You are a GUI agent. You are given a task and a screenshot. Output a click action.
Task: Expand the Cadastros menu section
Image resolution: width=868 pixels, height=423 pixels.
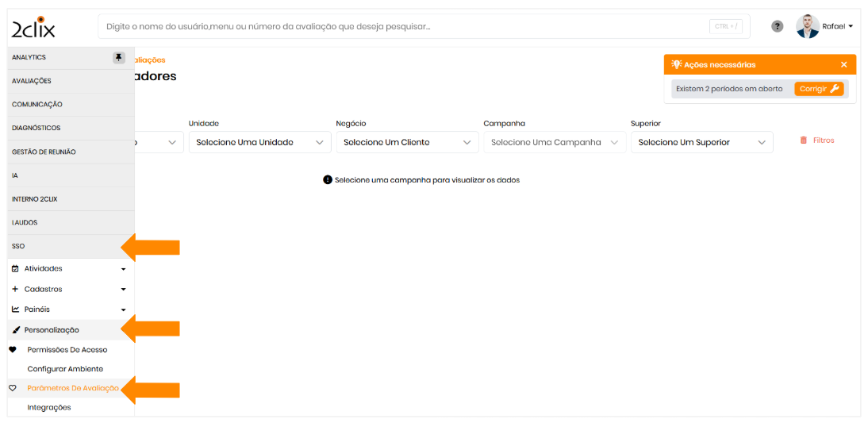69,290
